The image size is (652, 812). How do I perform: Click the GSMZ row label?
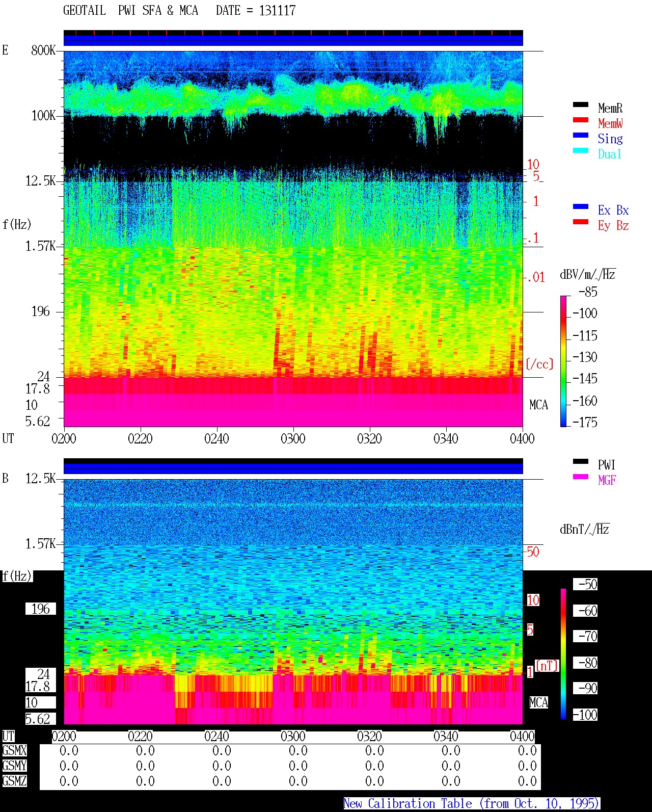[14, 781]
